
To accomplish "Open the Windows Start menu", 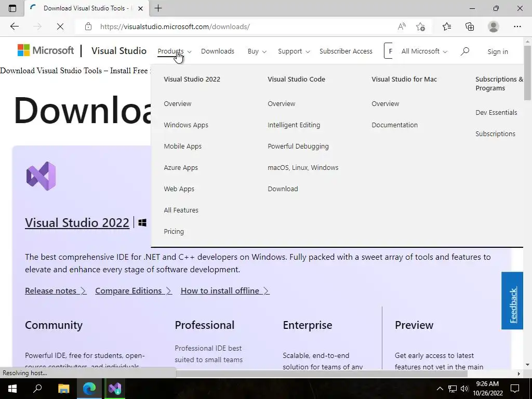I will pyautogui.click(x=12, y=388).
